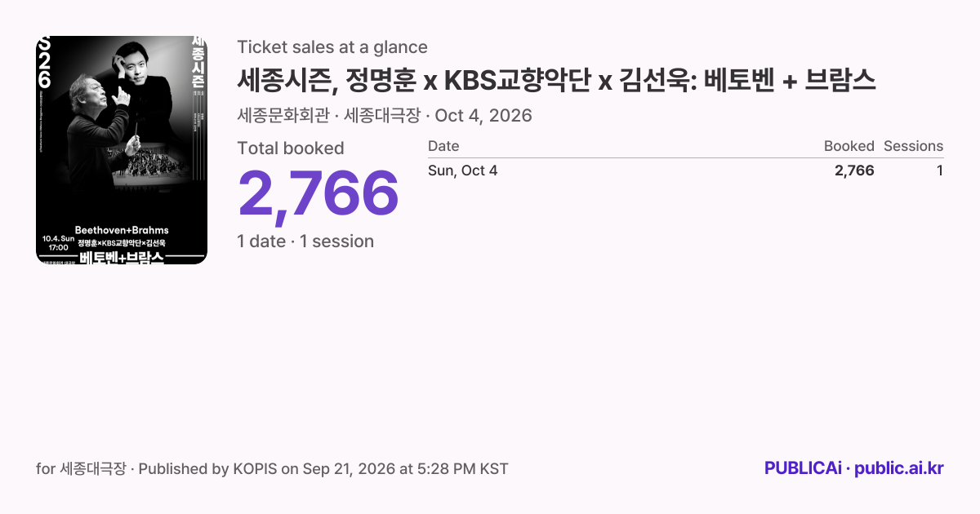Click the sessions count 1 in the row
Viewport: 980px width, 514px height.
(x=940, y=171)
